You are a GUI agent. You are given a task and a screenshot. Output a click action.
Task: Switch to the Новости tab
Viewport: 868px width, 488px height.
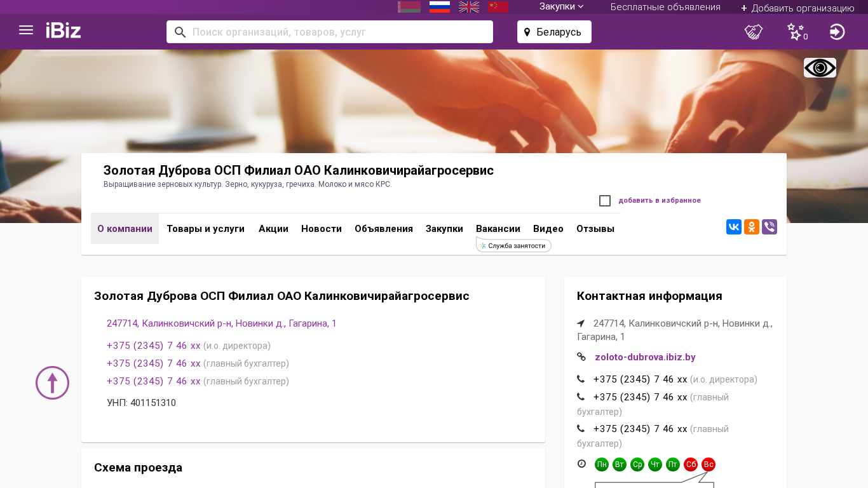tap(322, 229)
